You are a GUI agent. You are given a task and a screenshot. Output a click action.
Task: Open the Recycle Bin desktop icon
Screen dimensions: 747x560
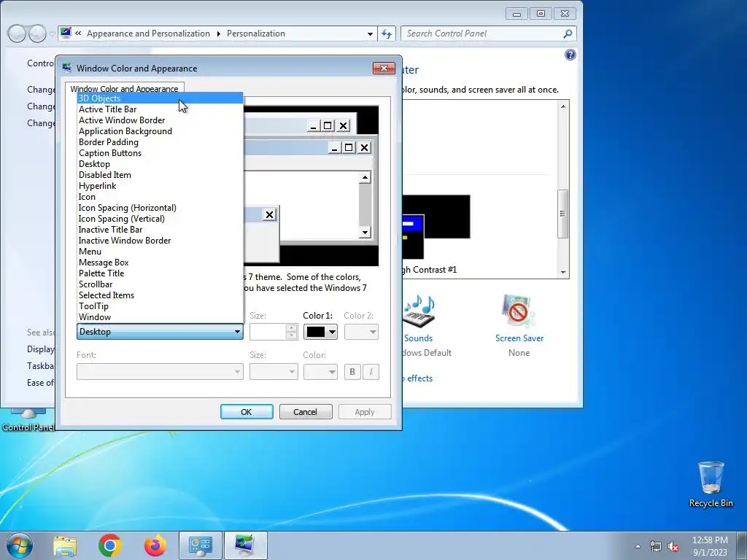click(x=711, y=483)
